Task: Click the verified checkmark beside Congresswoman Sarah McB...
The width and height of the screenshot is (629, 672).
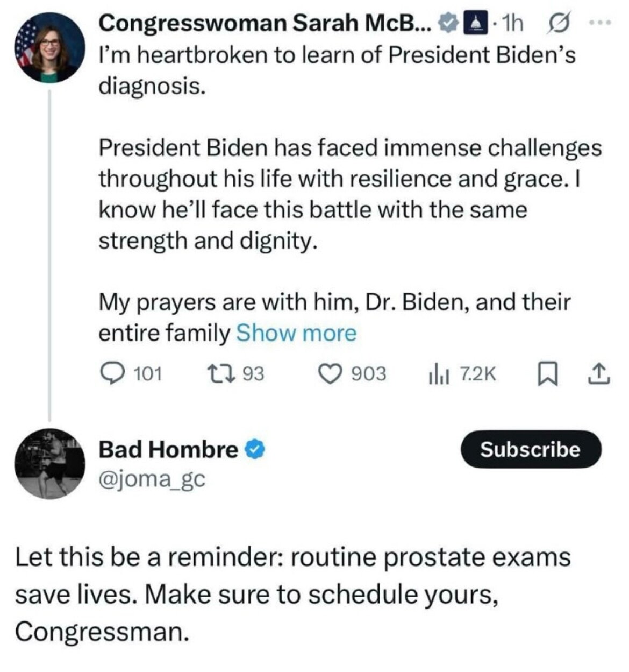Action: (447, 23)
